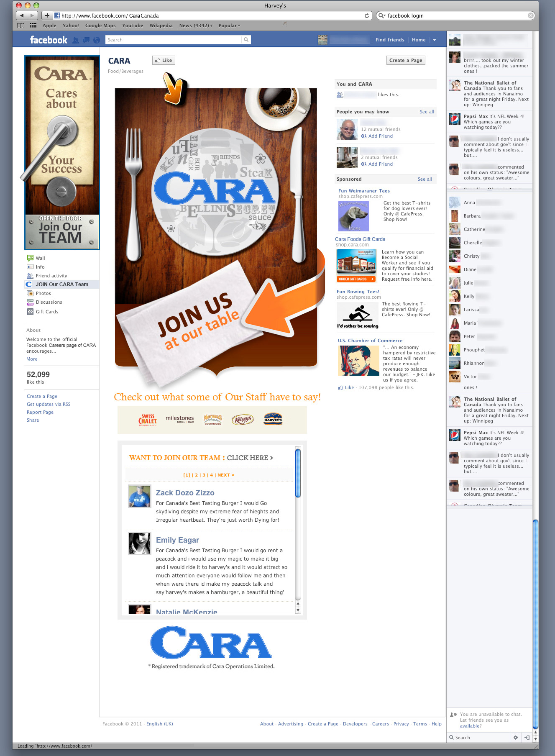Click the Milestones logo
The height and width of the screenshot is (756, 555).
coord(180,419)
